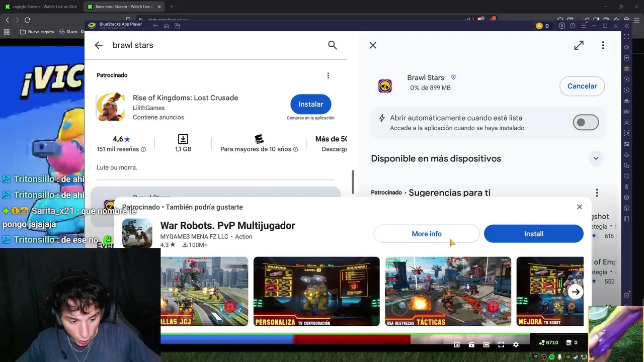Click the Play Store results scrollbar
Screen dimensions: 644x362
(x=353, y=182)
